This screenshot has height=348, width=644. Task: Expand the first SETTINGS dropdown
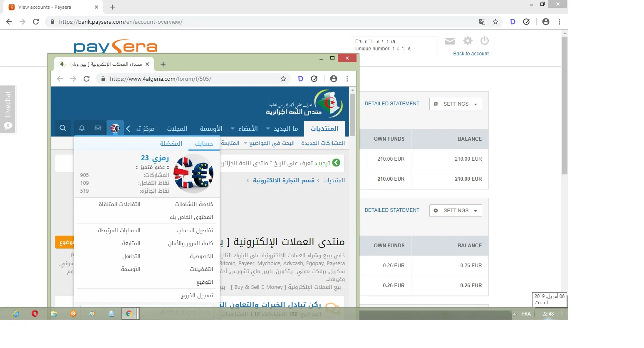coord(456,104)
